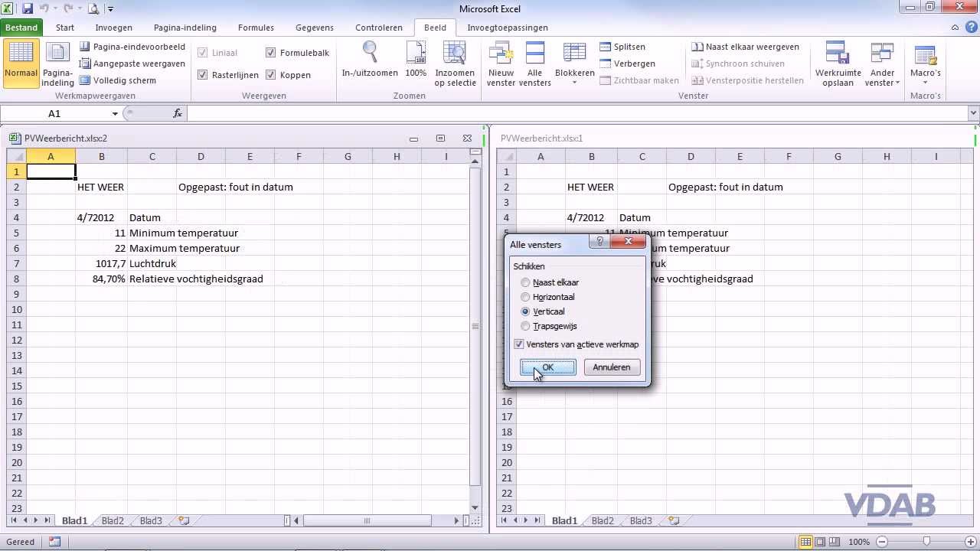Open the Undo history dropdown arrow
The height and width of the screenshot is (551, 980).
tap(54, 9)
